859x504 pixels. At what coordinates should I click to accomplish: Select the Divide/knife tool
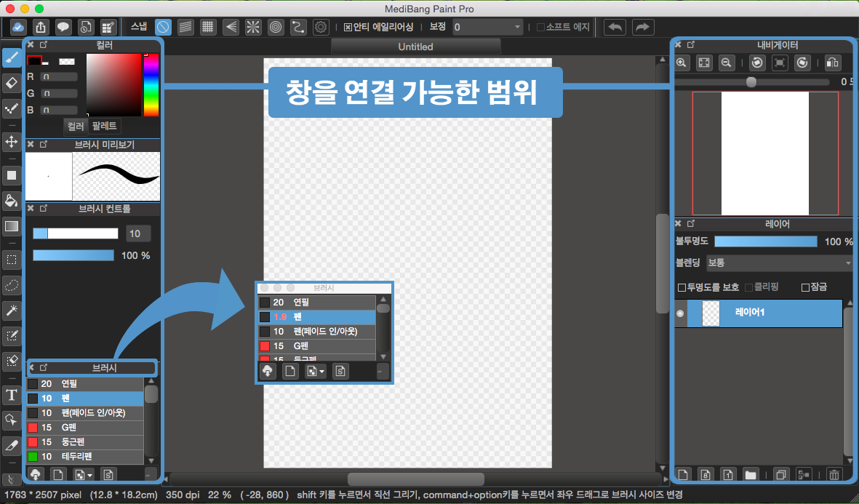click(12, 445)
